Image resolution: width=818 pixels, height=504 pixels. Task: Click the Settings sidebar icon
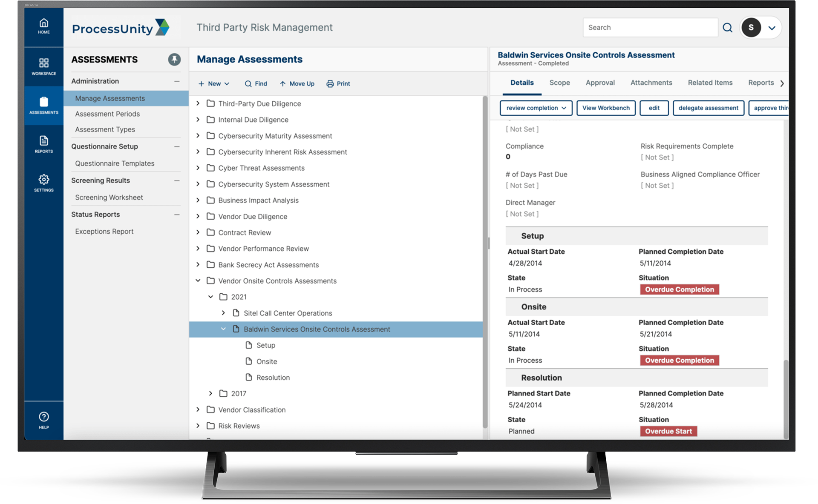tap(43, 182)
